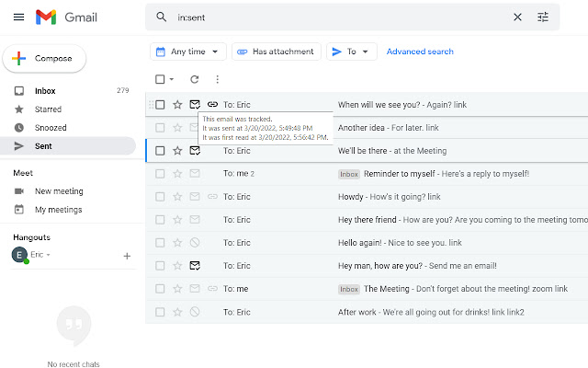
Task: Start new Hangouts conversation plus icon
Action: tap(127, 256)
